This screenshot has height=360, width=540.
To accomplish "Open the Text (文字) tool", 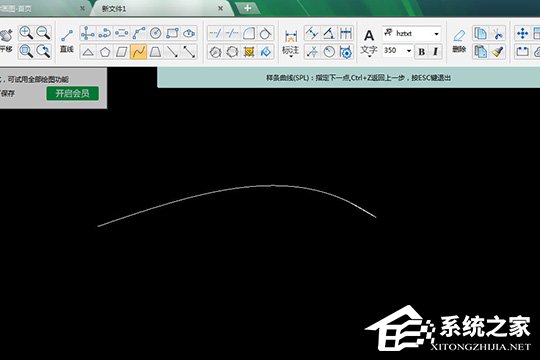I will (x=369, y=42).
